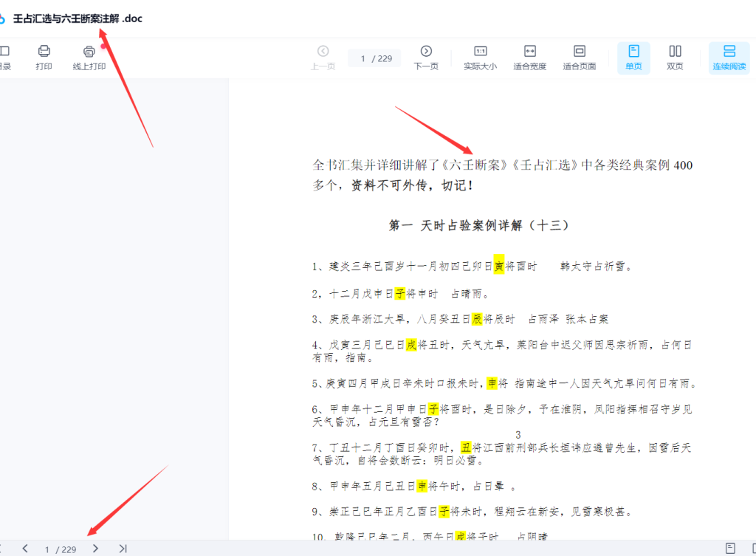Screen dimensions: 756x556
Task: Switch to 单页 single page mode
Action: click(x=633, y=58)
